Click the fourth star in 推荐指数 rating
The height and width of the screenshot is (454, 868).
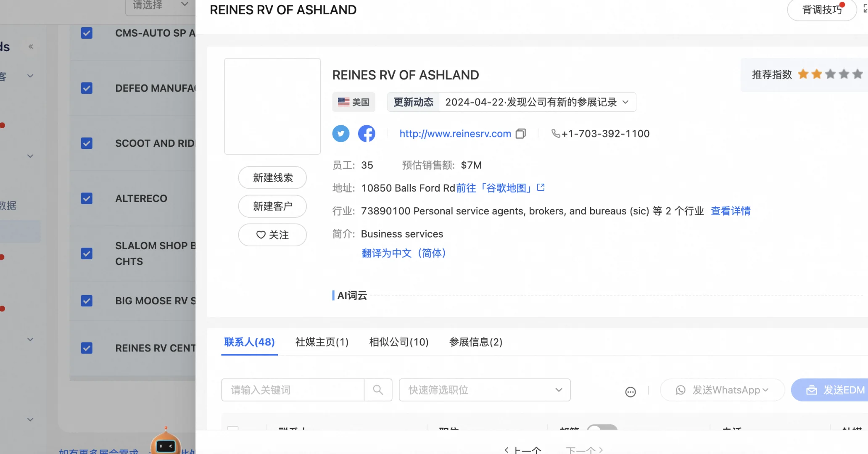click(x=844, y=74)
